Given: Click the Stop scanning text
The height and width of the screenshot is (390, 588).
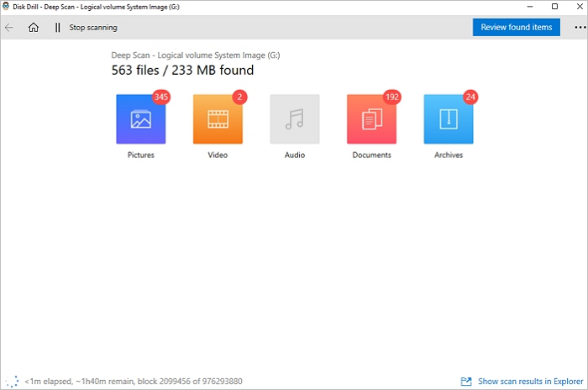Looking at the screenshot, I should click(92, 28).
